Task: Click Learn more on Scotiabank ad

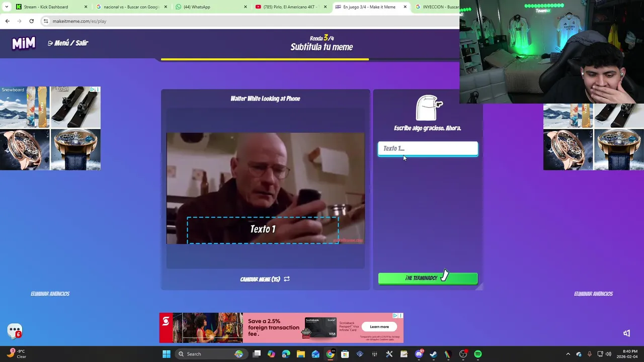Action: pyautogui.click(x=379, y=327)
